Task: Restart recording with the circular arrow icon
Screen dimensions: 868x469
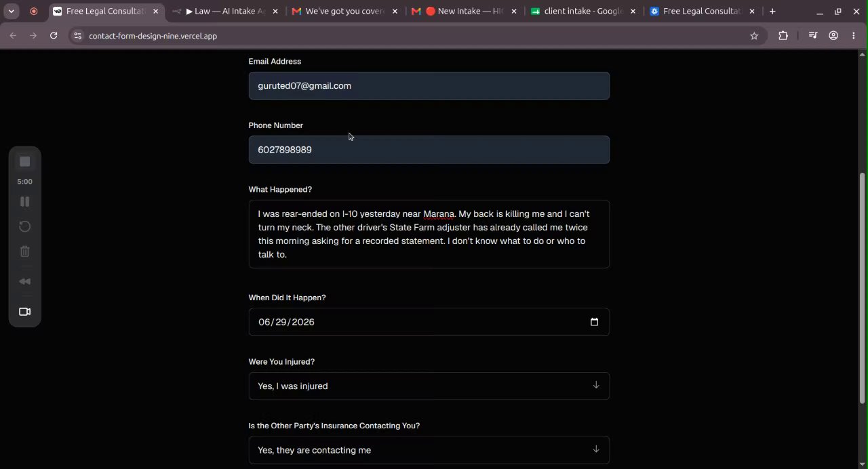Action: [25, 226]
